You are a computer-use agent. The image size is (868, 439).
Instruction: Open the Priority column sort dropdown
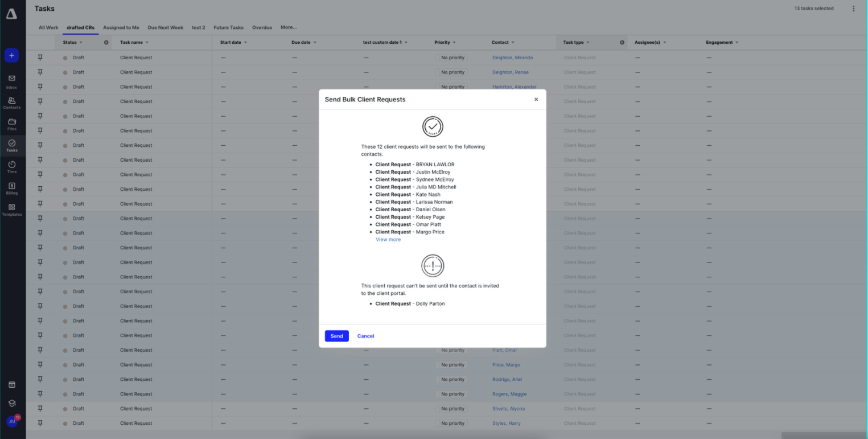454,43
